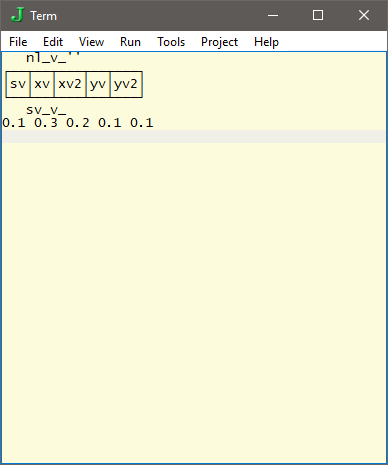The image size is (388, 465).
Task: Click the boxed cell 'yv'
Action: [98, 84]
